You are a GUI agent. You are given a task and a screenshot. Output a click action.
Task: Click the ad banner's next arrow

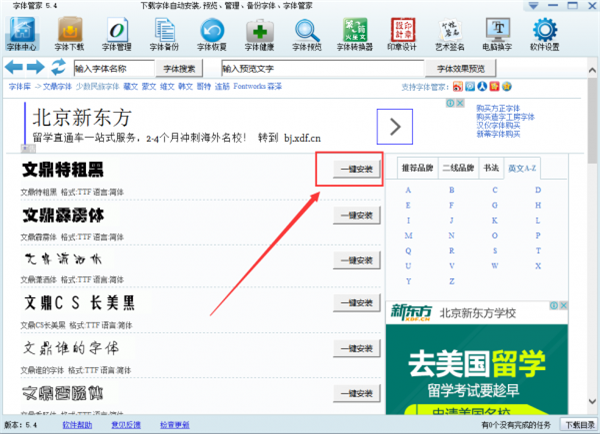tap(394, 126)
